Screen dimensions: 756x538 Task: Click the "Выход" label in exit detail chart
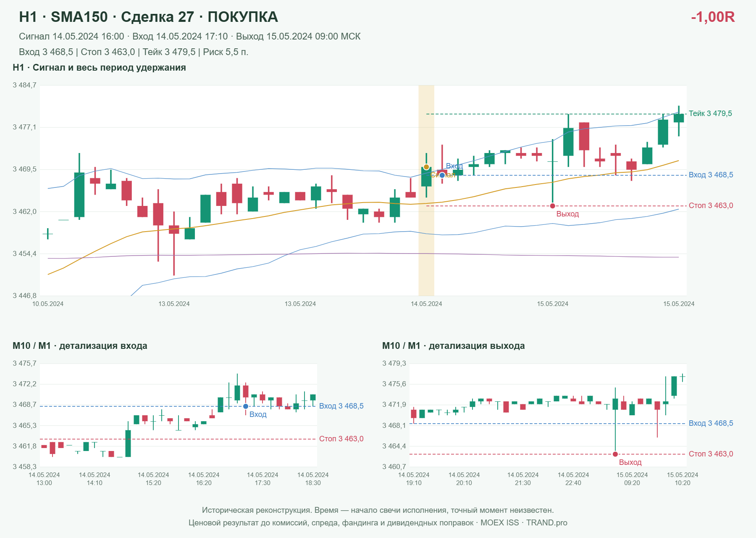[630, 462]
